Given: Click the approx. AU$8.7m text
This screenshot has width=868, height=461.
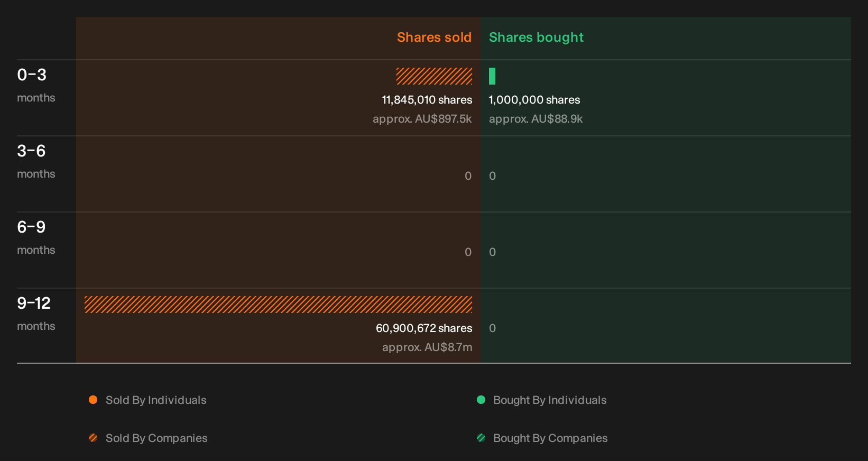Looking at the screenshot, I should click(x=427, y=347).
